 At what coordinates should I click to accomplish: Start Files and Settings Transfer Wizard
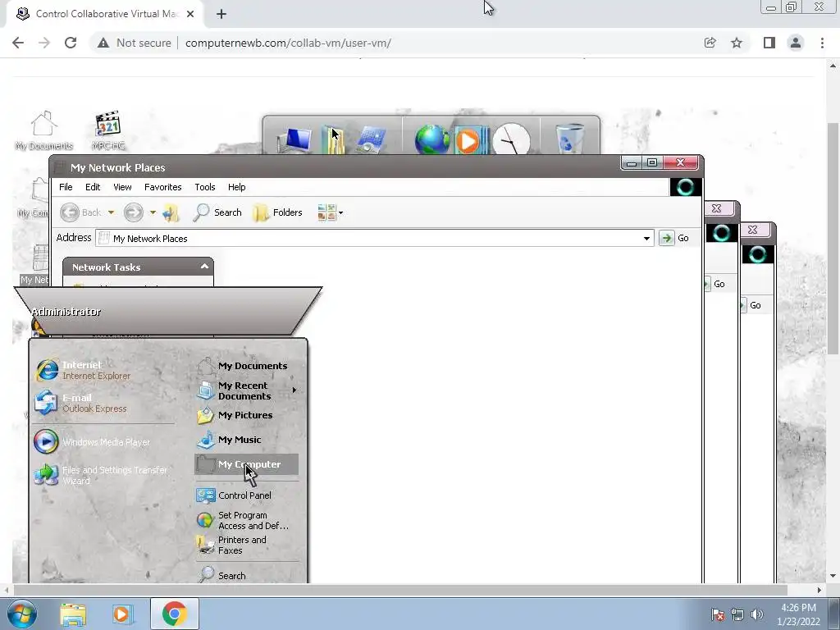(x=101, y=475)
